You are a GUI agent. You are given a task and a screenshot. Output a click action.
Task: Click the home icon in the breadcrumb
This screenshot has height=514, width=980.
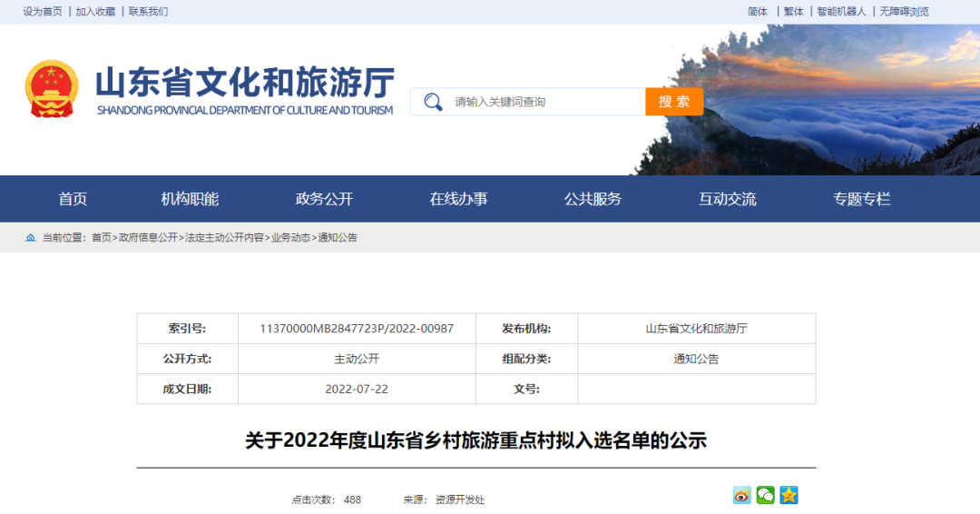30,238
